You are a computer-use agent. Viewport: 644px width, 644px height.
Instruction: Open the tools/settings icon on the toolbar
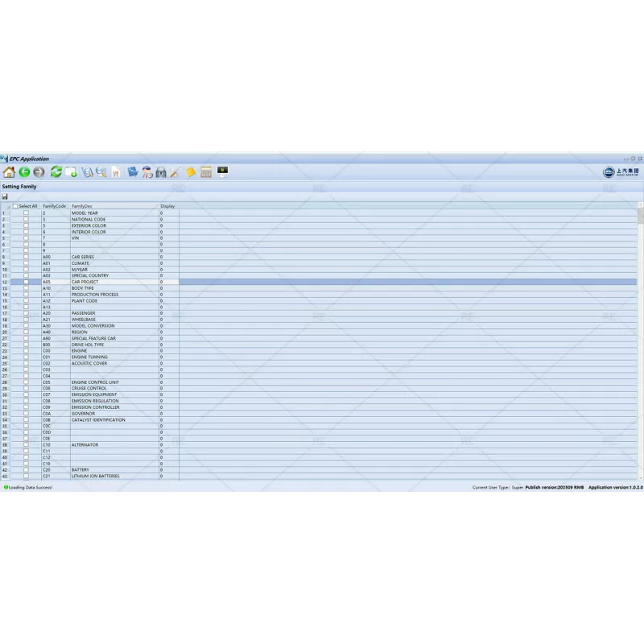174,172
